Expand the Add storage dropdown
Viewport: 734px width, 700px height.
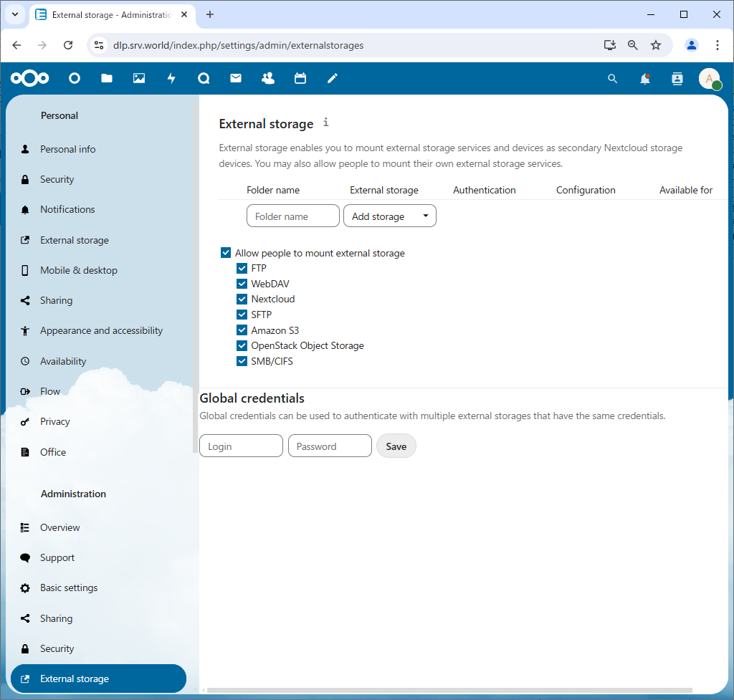tap(390, 216)
